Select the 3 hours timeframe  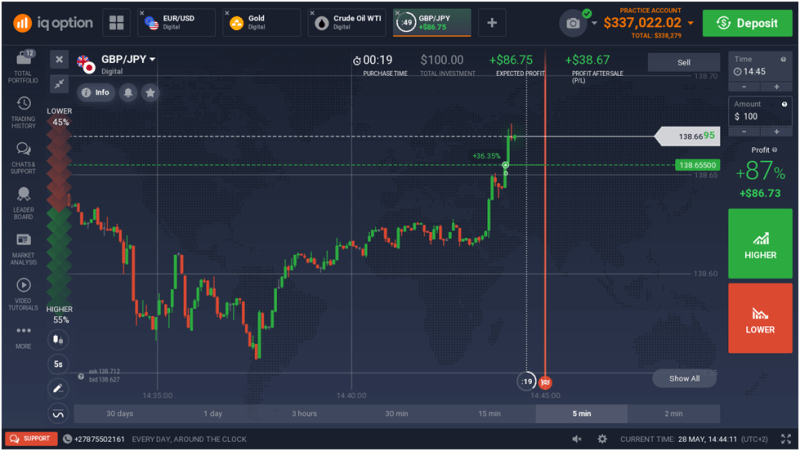305,414
